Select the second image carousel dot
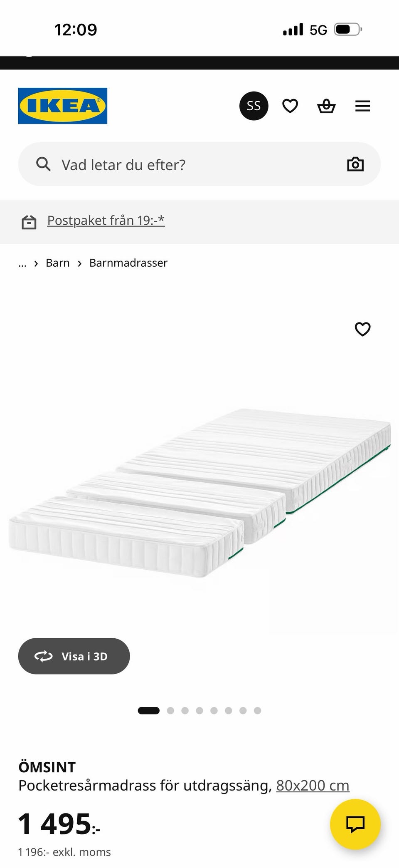This screenshot has width=399, height=868. (170, 710)
